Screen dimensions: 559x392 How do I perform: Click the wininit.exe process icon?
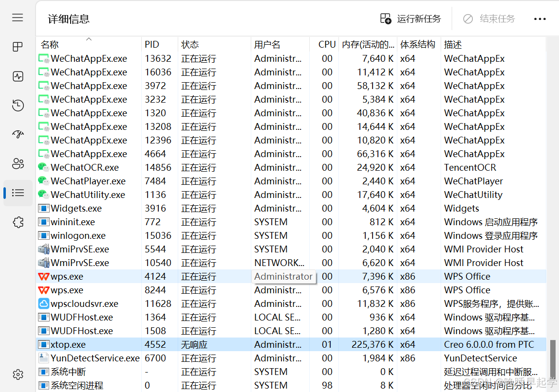coord(43,222)
